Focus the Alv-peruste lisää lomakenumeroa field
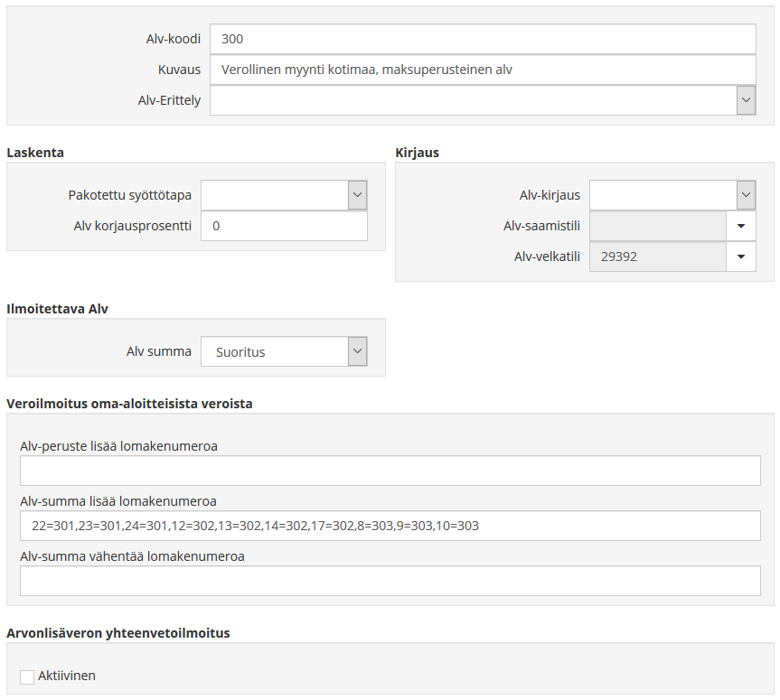780x700 pixels. tap(390, 471)
